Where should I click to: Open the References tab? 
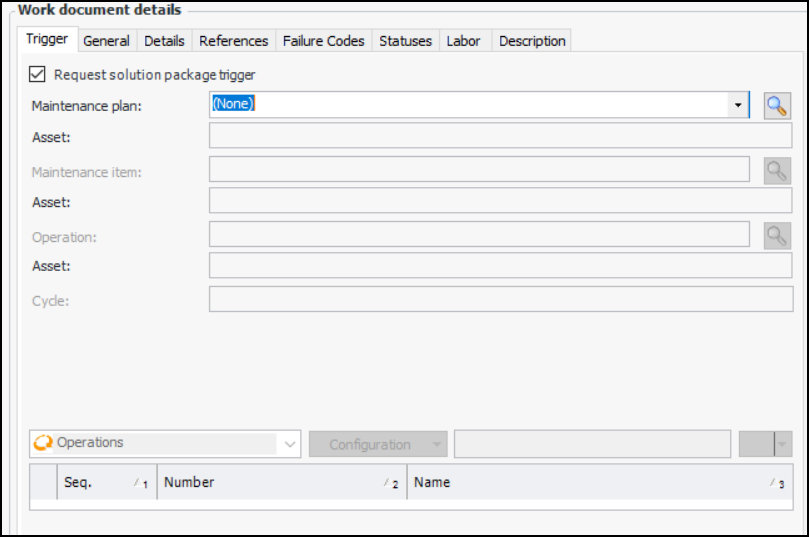(234, 41)
